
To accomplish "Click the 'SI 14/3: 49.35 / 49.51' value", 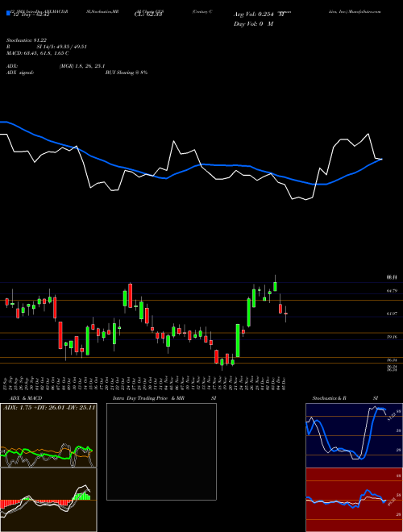I will pos(61,47).
